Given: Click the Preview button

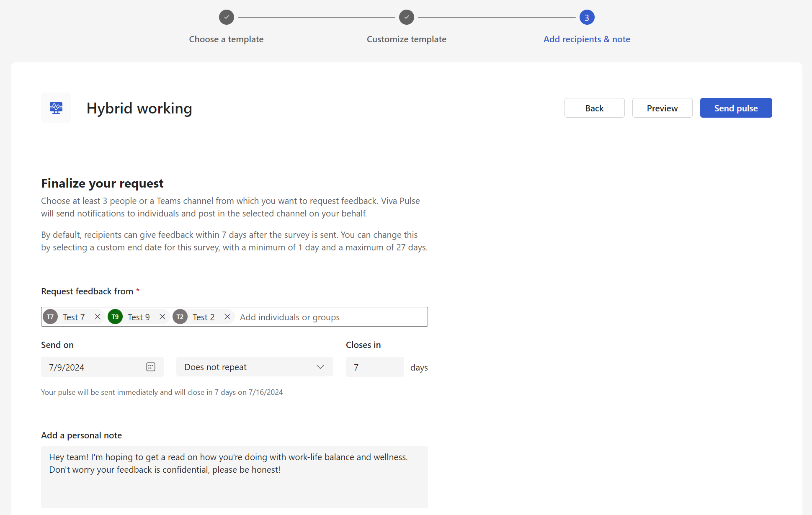Looking at the screenshot, I should pos(662,108).
